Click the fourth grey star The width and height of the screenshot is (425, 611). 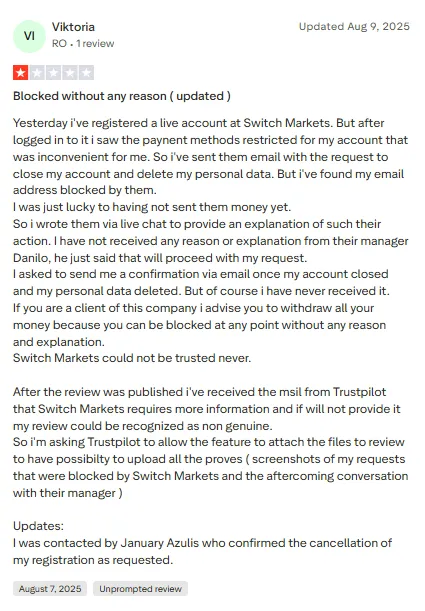[x=70, y=72]
